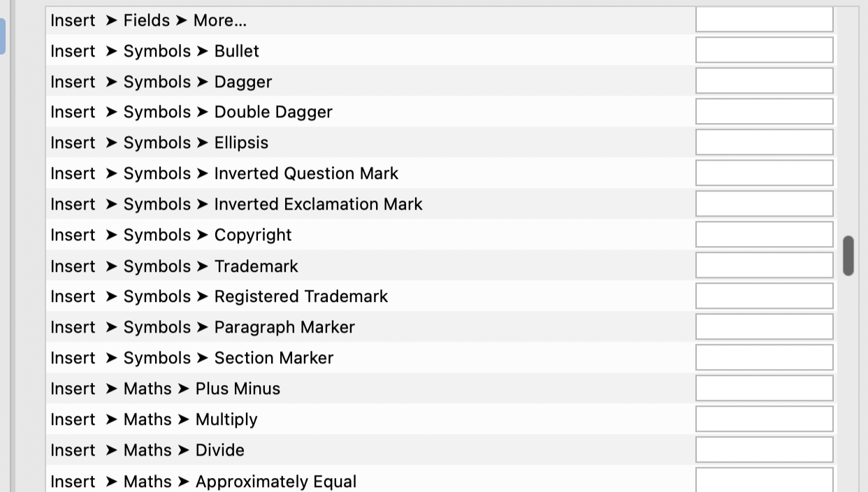Click the Section Marker shortcut field
The height and width of the screenshot is (492, 868).
pos(764,357)
